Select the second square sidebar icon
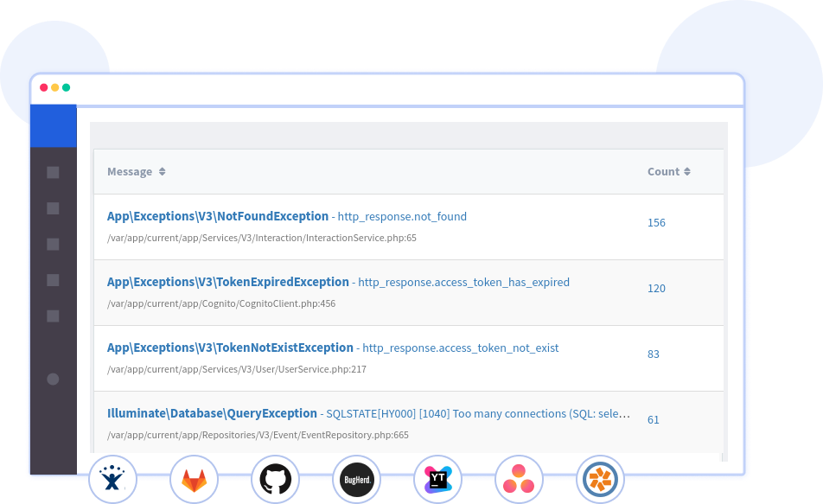Viewport: 823px width, 504px height. click(x=53, y=208)
